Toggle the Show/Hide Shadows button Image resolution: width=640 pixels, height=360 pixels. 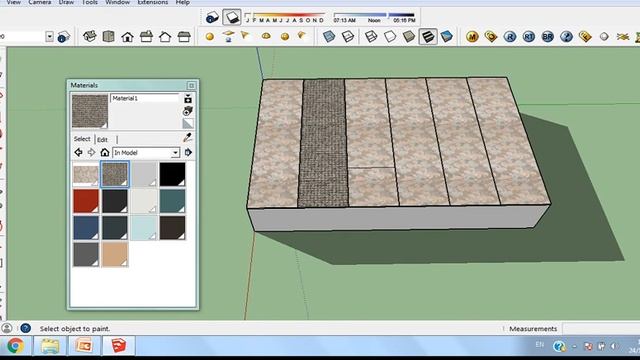coord(231,17)
